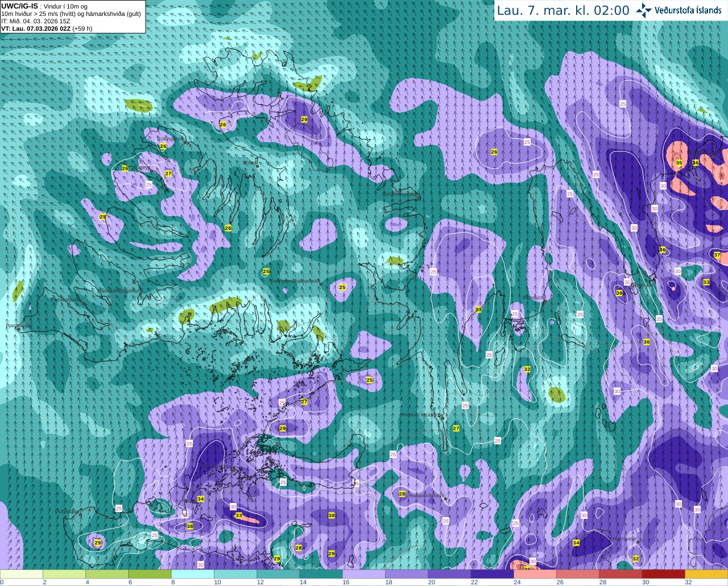Click the light green 2–4 legend swatch
The width and height of the screenshot is (728, 586).
point(64,574)
